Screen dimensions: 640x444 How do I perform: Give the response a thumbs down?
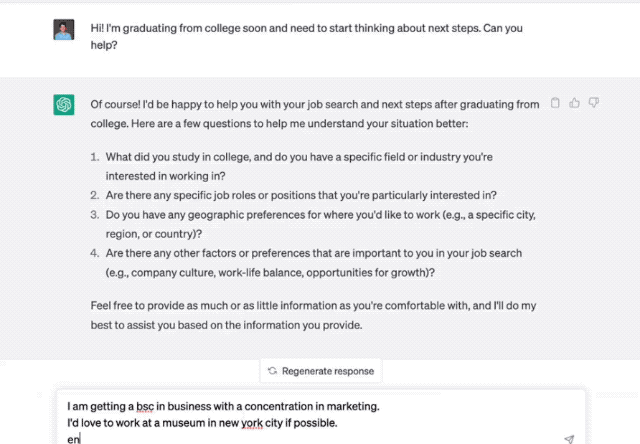(593, 103)
